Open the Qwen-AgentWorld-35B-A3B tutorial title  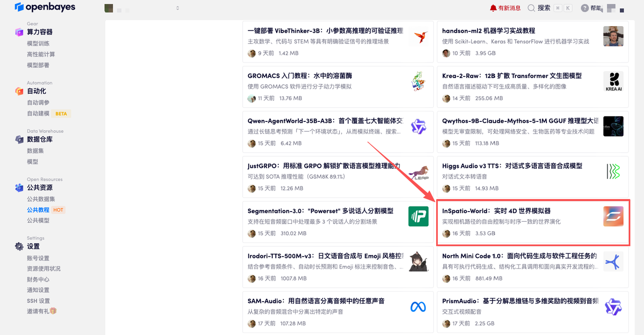[325, 121]
